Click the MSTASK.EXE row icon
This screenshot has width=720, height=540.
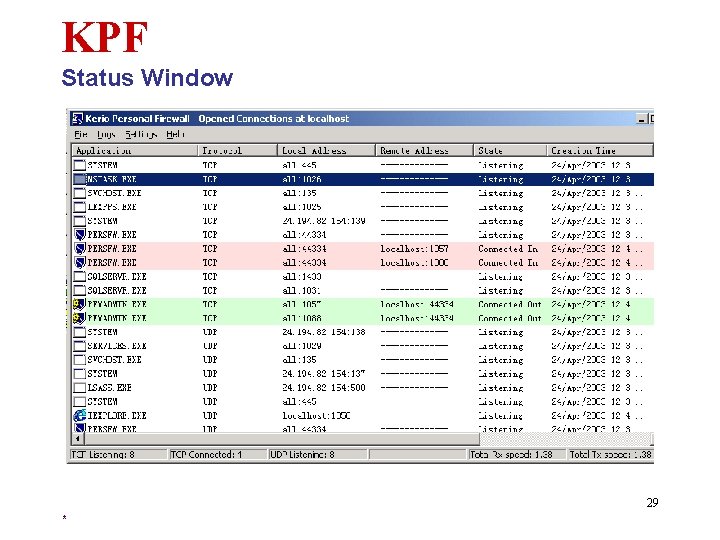click(80, 179)
